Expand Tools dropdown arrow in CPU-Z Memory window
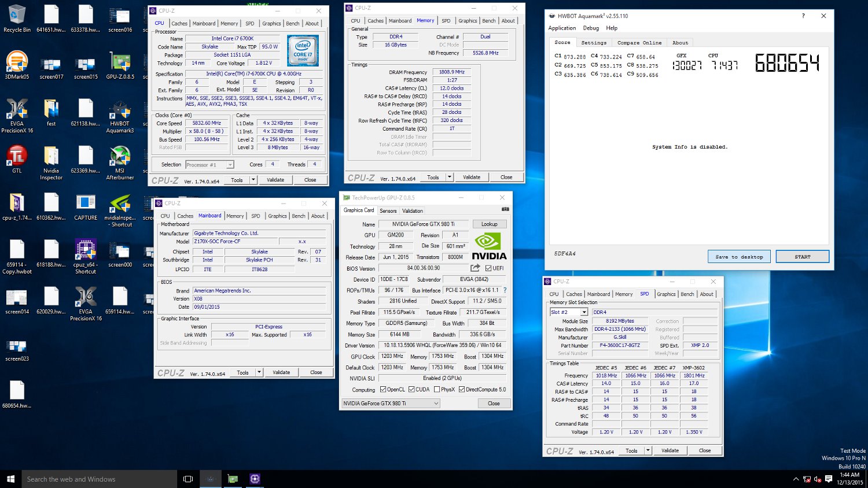The width and height of the screenshot is (868, 488). (x=450, y=177)
